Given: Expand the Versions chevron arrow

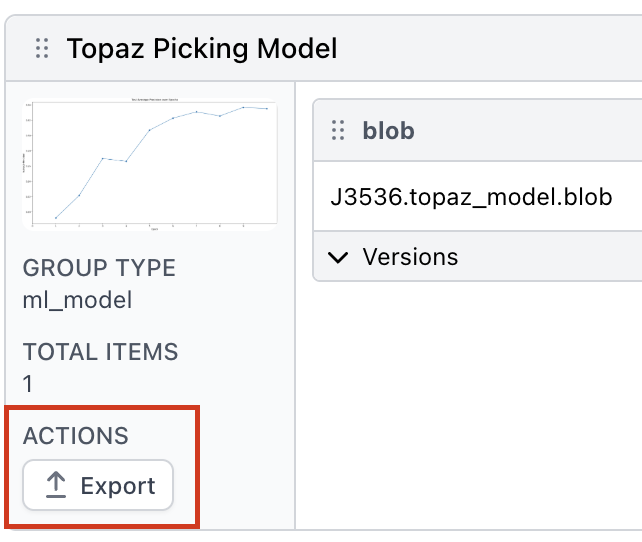Looking at the screenshot, I should click(x=339, y=257).
